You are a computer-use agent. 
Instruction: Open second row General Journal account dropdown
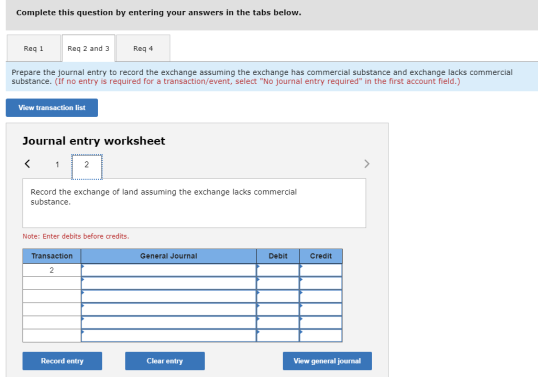coord(169,283)
